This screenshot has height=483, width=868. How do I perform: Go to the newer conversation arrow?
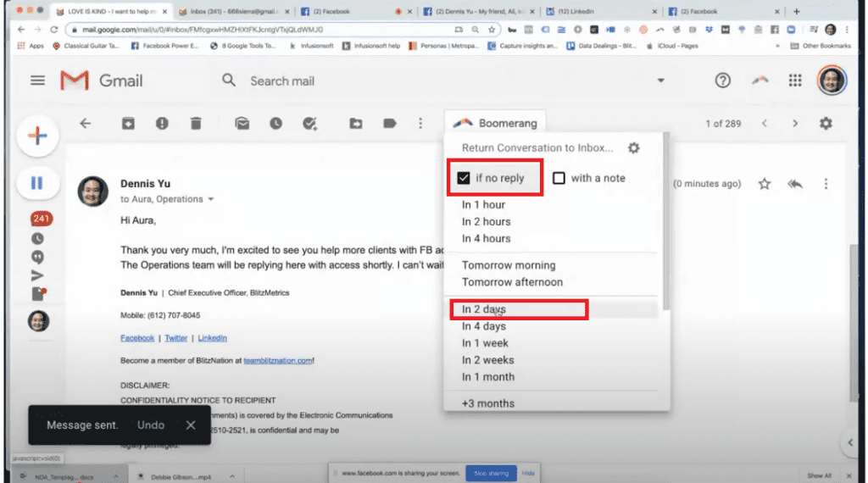(x=765, y=124)
